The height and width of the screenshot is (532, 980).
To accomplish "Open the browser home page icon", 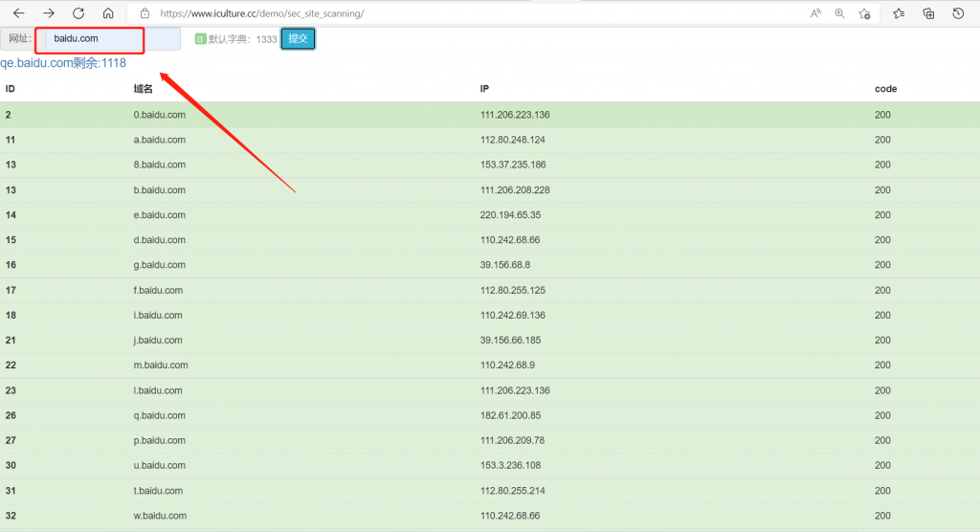I will 108,13.
